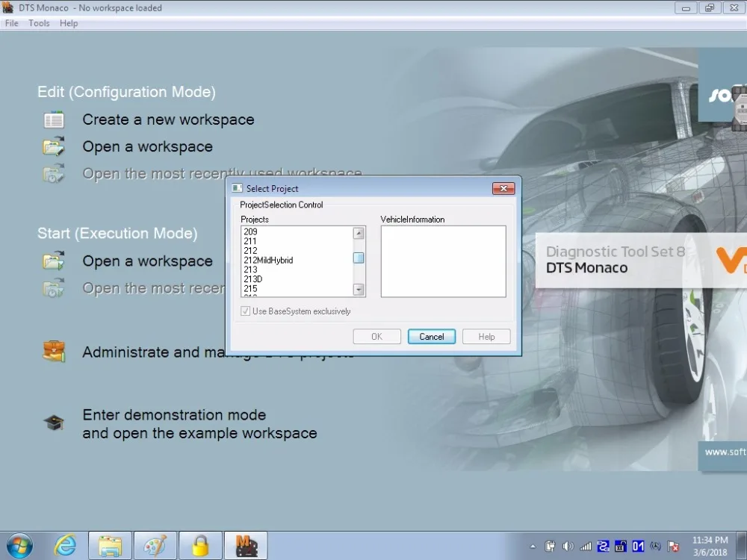Click the Projects list scroll down arrow
Image resolution: width=747 pixels, height=560 pixels.
pos(359,289)
